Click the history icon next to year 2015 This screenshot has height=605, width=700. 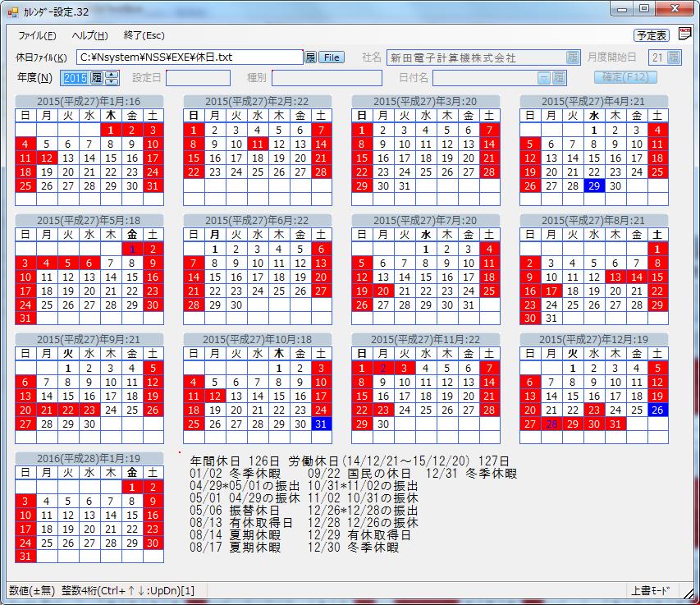96,78
